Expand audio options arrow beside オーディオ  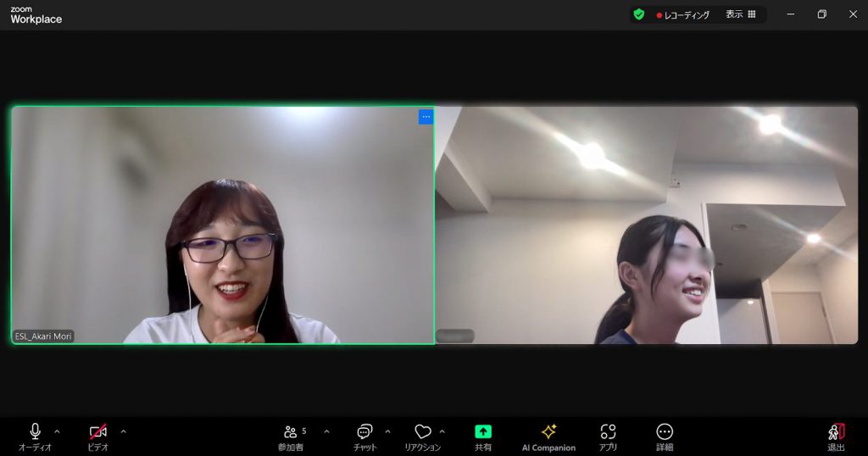coord(57,431)
